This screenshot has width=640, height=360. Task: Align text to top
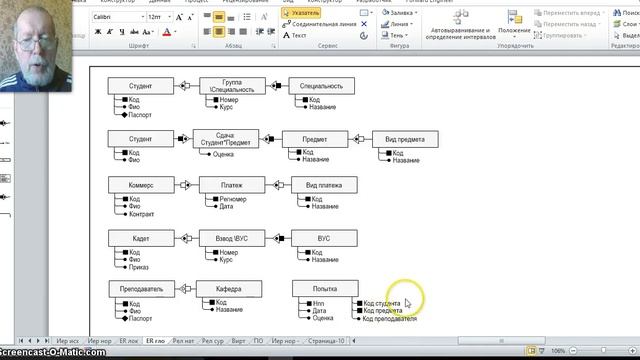(x=207, y=17)
